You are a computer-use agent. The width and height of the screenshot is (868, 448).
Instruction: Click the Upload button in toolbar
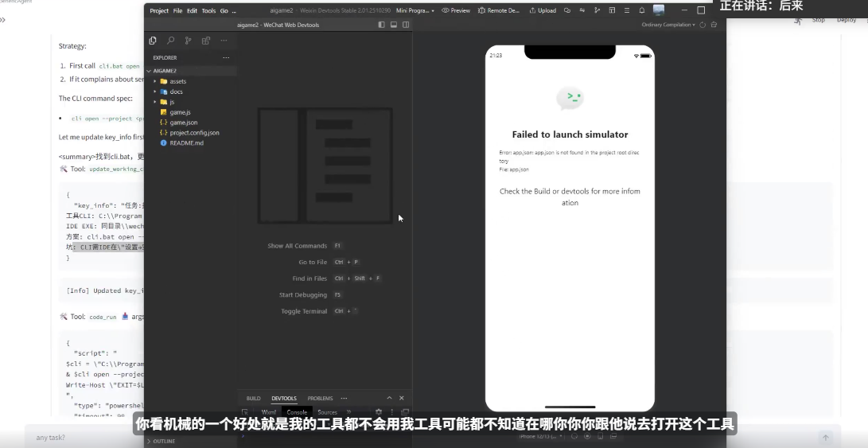pyautogui.click(x=543, y=10)
